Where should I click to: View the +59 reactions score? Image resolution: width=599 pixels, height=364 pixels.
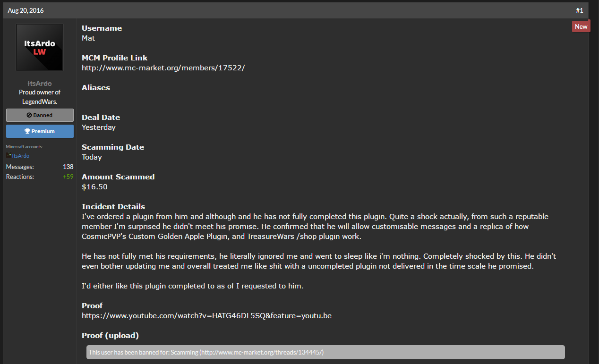[x=68, y=177]
